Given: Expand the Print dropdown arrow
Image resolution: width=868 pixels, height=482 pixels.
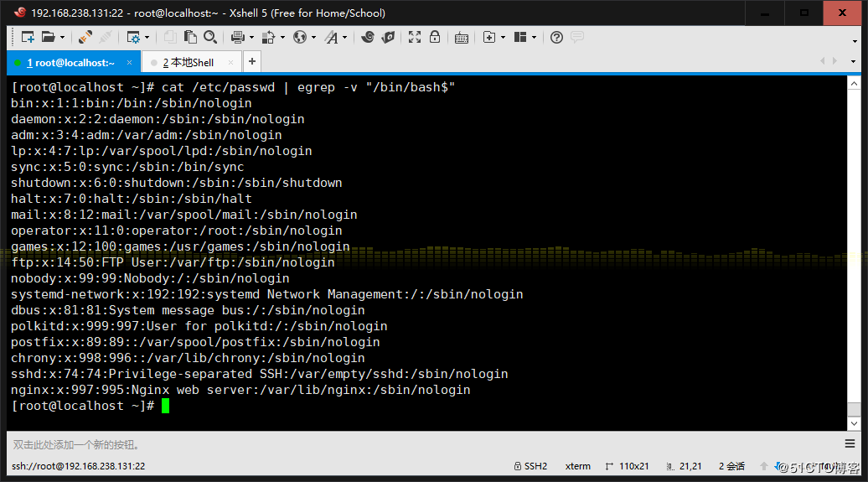Looking at the screenshot, I should click(x=251, y=37).
